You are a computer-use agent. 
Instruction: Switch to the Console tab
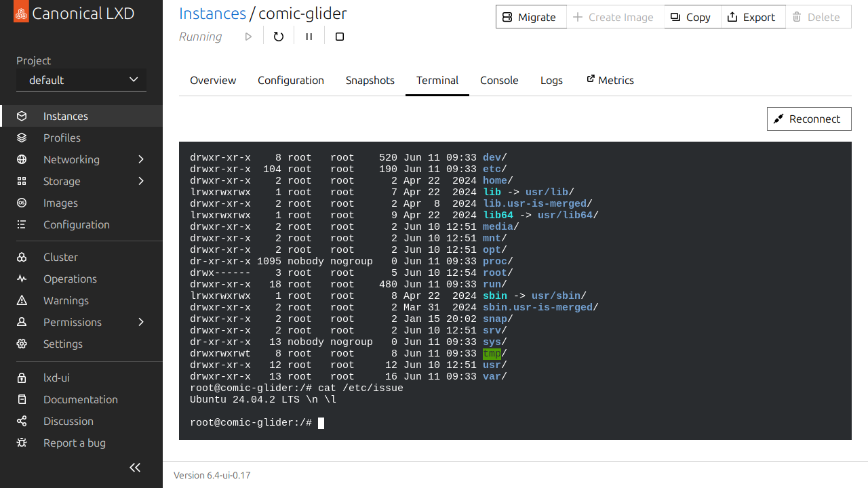pos(499,80)
